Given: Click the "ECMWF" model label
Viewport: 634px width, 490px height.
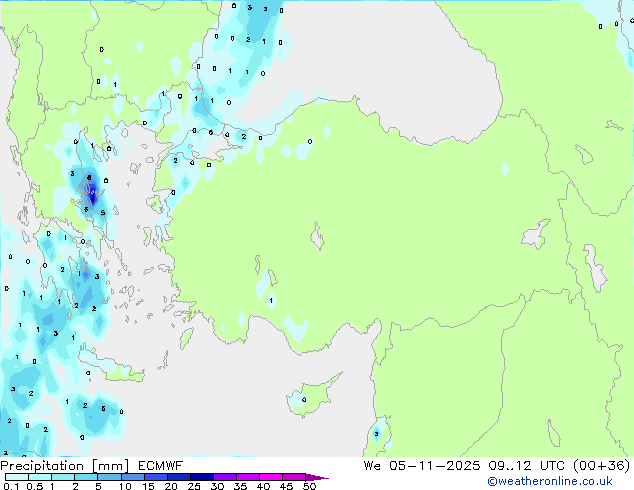Looking at the screenshot, I should coord(161,466).
